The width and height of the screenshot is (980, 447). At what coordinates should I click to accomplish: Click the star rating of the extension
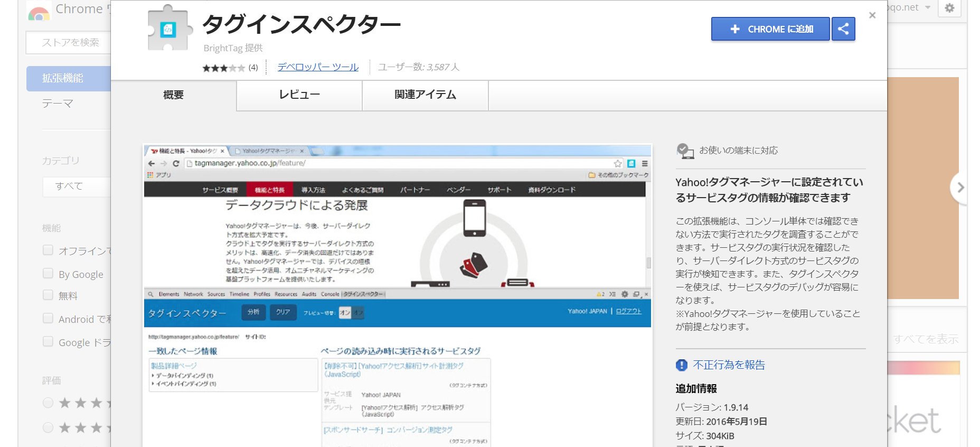[223, 68]
